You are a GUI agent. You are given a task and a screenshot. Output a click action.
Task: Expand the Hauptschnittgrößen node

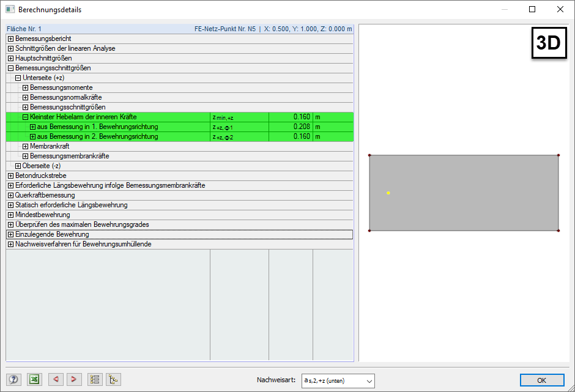(x=10, y=58)
